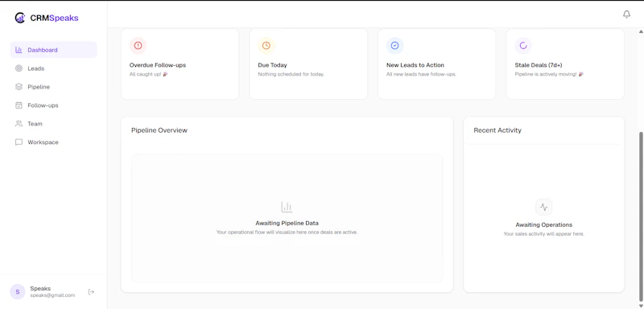This screenshot has width=644, height=309.
Task: Click the CRMSpeaks brand name
Action: tap(54, 18)
